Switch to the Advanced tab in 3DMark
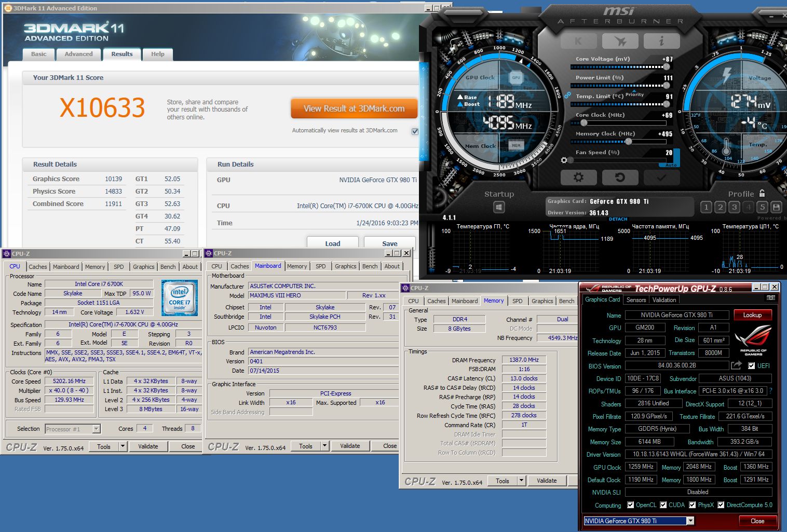 [79, 54]
